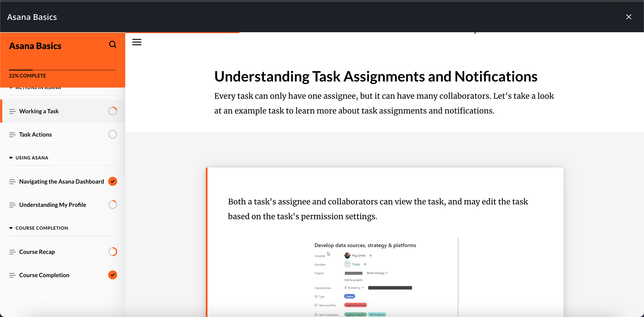Click the assignee and collaborators paragraph text

pos(378,209)
